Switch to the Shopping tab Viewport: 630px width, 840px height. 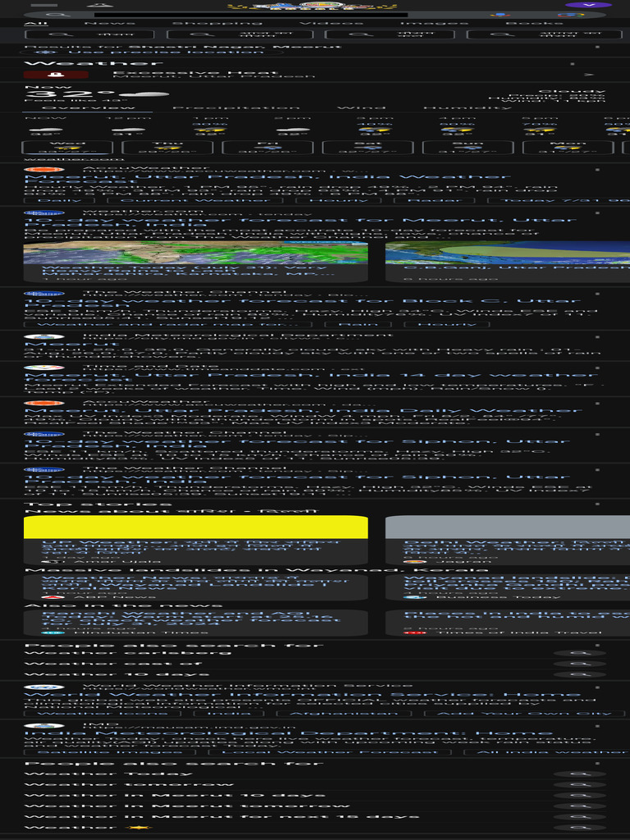pyautogui.click(x=217, y=23)
